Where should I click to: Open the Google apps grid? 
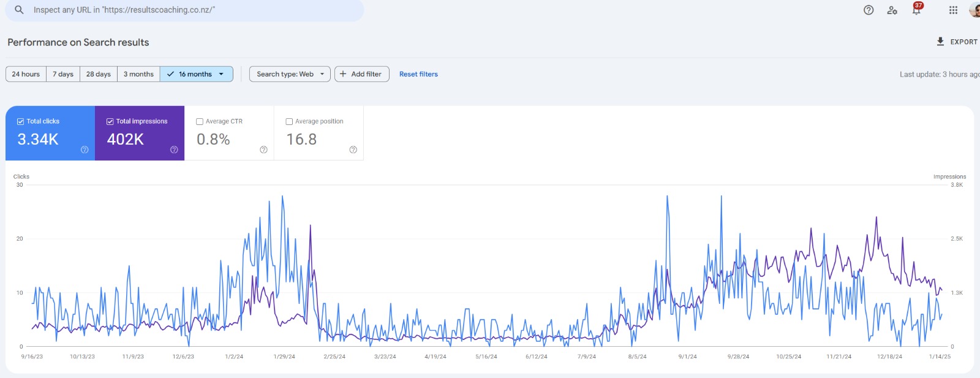click(x=953, y=10)
